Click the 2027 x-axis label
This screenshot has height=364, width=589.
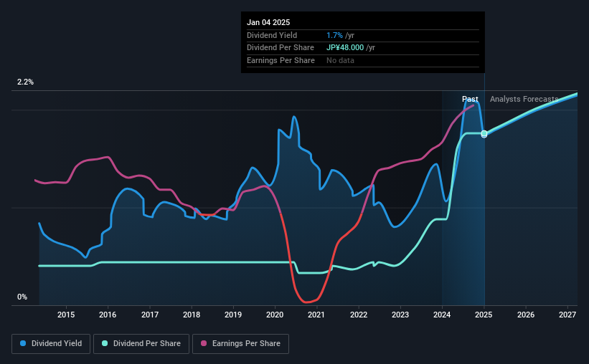coord(567,315)
